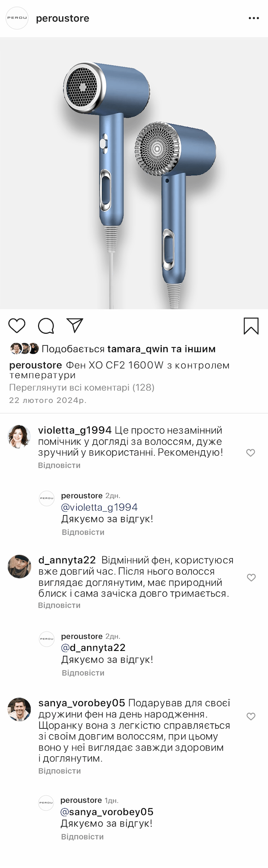Image resolution: width=268 pixels, height=868 pixels.
Task: Open the three-dot post options menu
Action: (x=254, y=18)
